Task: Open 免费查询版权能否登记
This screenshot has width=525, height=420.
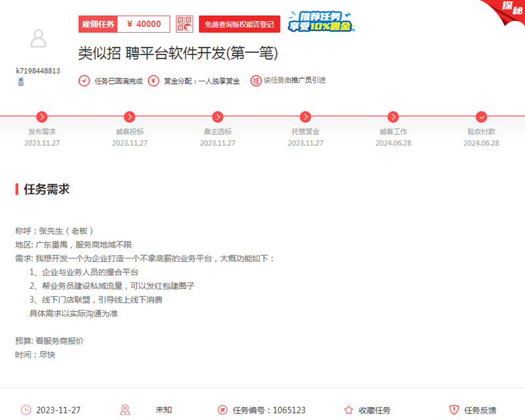Action: pyautogui.click(x=240, y=24)
